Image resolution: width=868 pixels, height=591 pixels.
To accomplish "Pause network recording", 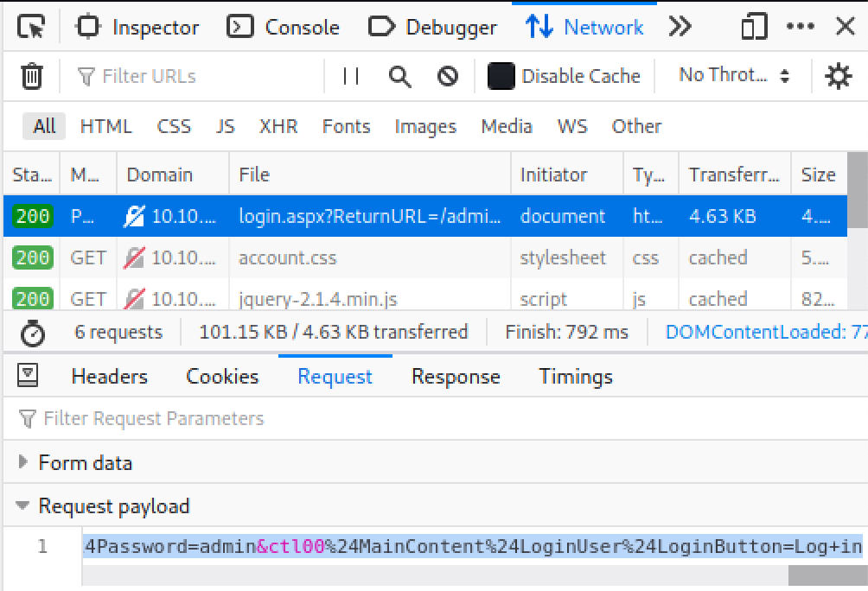I will 351,76.
